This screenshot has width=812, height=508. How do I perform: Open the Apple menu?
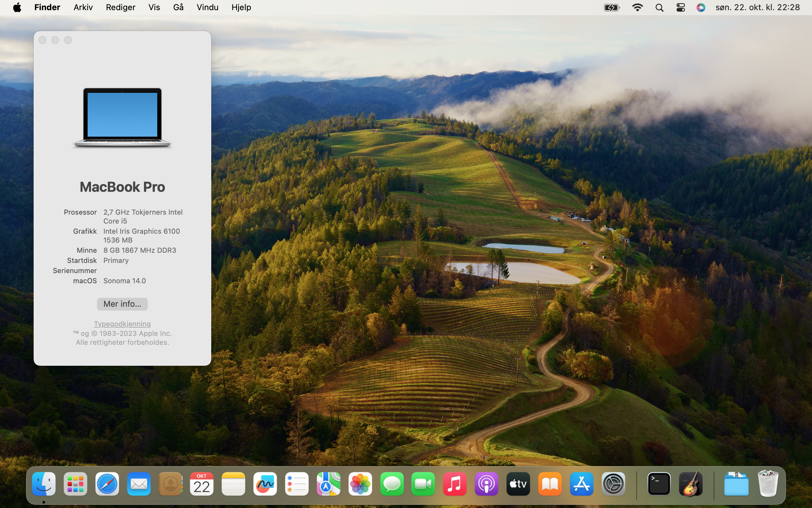click(17, 7)
